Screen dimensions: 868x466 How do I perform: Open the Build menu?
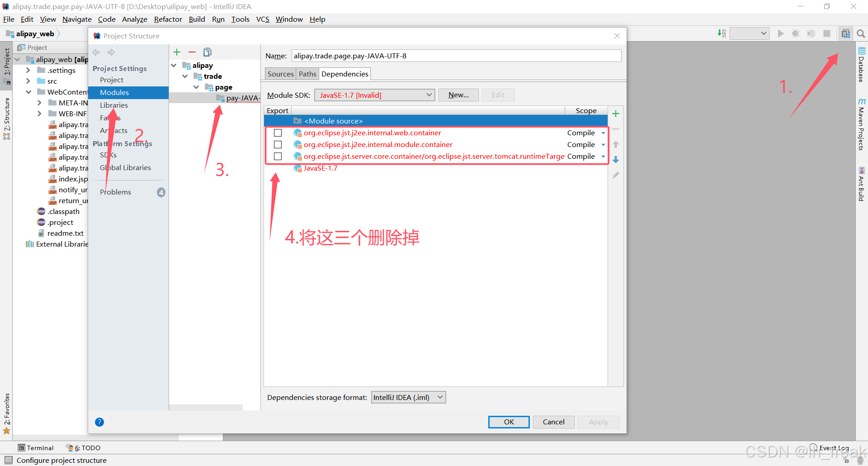point(197,19)
